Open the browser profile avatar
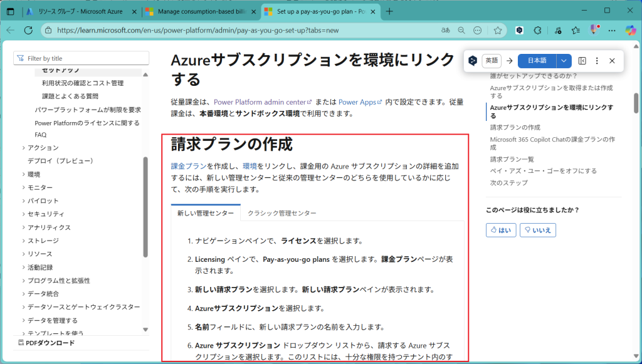 click(594, 30)
